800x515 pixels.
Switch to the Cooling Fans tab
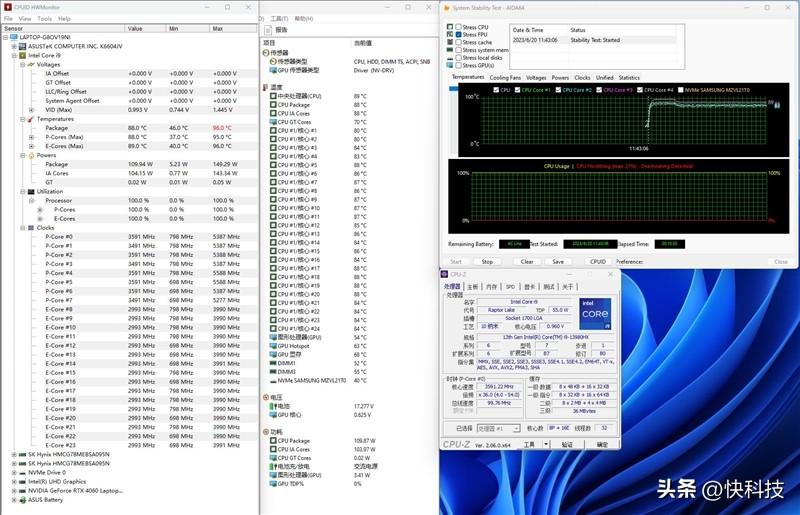(x=504, y=77)
